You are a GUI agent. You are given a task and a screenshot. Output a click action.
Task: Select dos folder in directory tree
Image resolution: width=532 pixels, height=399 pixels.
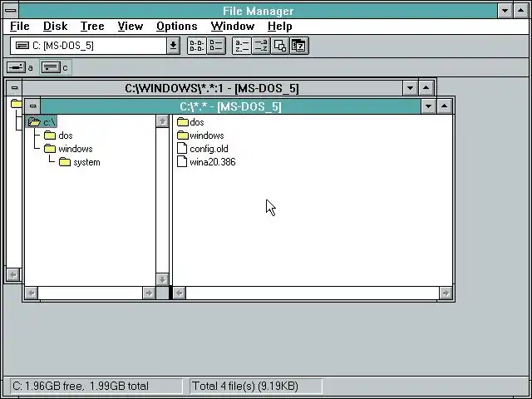(58, 135)
